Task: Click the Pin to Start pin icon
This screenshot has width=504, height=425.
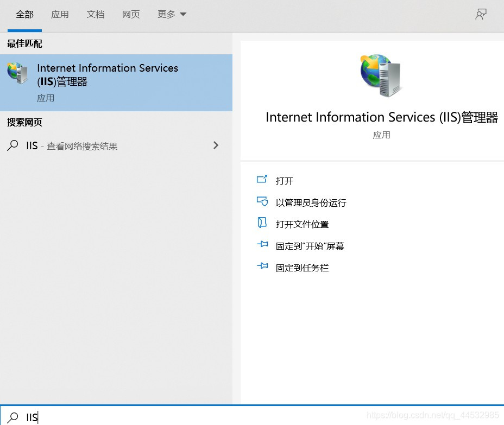Action: coord(262,245)
